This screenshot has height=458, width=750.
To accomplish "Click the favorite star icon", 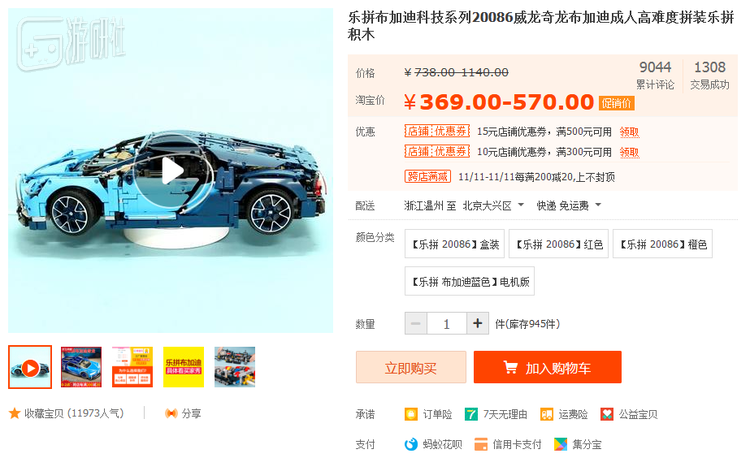I will 14,413.
